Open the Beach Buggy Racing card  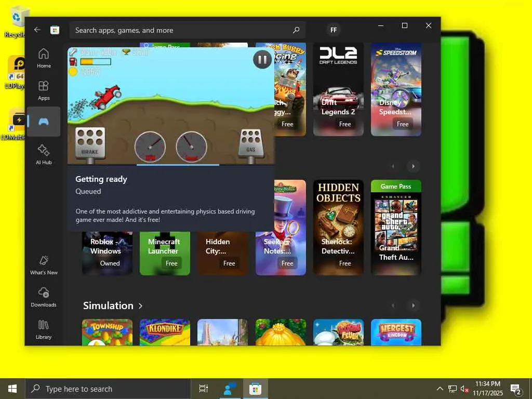pos(290,89)
